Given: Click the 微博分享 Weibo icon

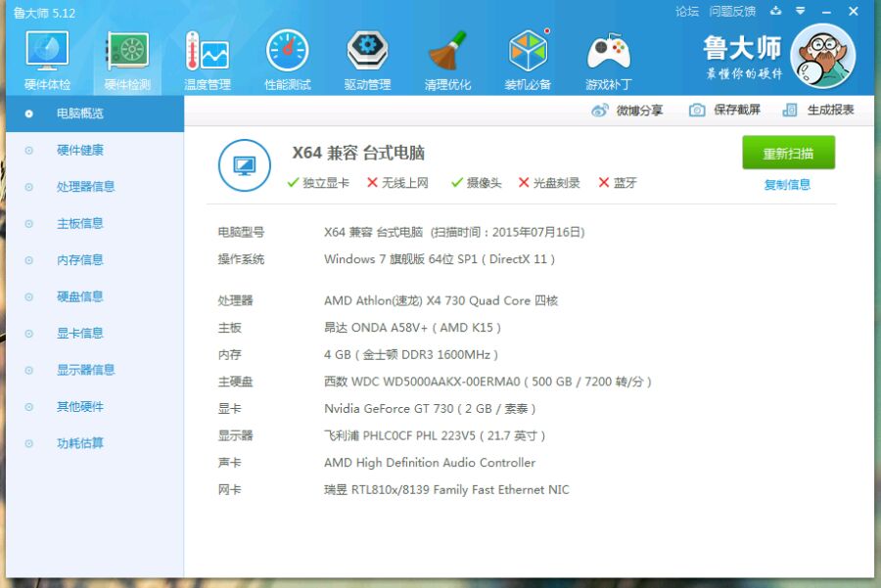Looking at the screenshot, I should (x=599, y=111).
